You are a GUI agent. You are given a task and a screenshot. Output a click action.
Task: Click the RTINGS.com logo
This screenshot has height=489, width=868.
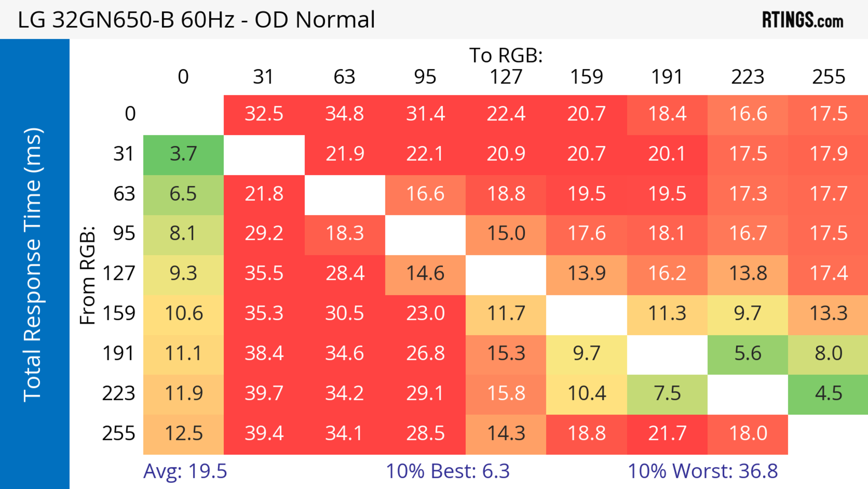(x=803, y=20)
